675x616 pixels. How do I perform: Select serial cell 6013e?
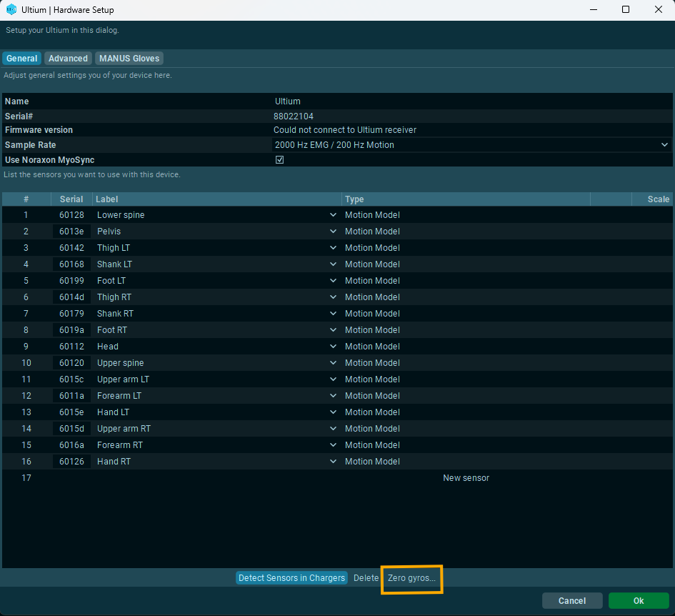pos(71,232)
